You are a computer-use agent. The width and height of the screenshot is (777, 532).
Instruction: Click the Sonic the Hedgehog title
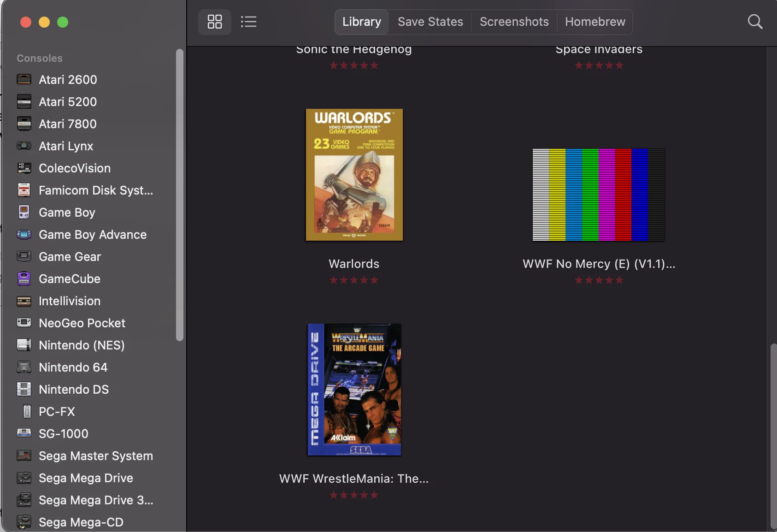click(x=354, y=49)
